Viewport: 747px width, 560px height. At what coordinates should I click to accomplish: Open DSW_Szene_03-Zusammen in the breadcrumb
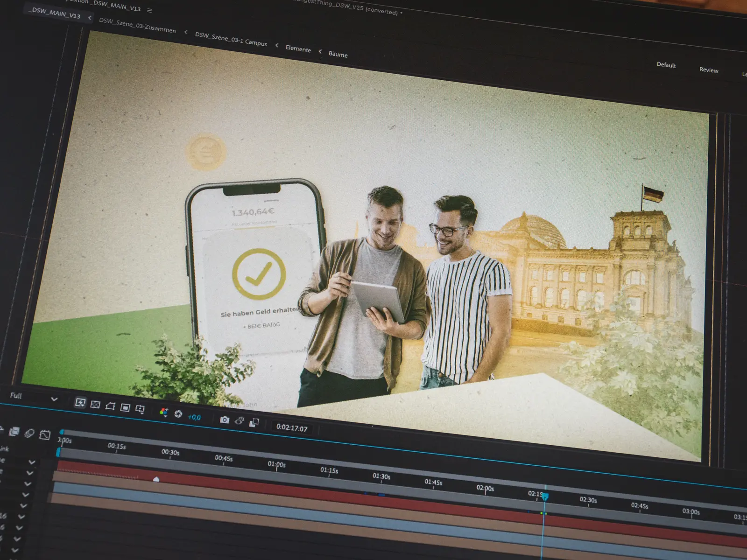[137, 25]
